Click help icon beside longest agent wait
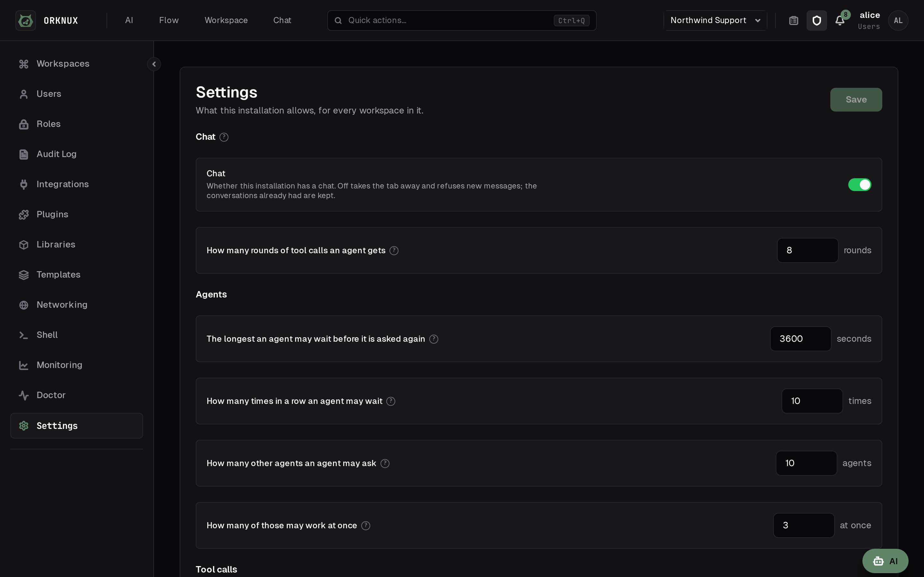 click(434, 339)
